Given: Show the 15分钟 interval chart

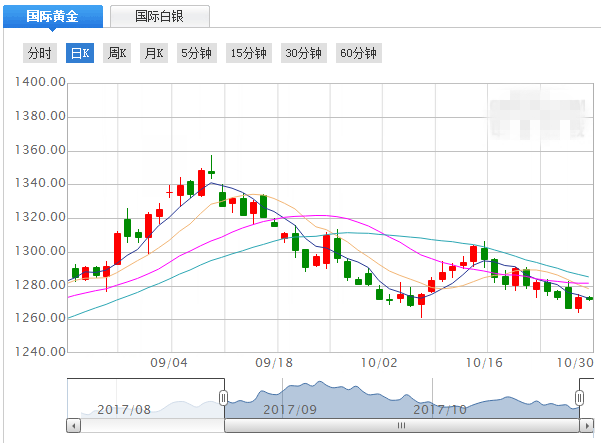Looking at the screenshot, I should pos(248,53).
